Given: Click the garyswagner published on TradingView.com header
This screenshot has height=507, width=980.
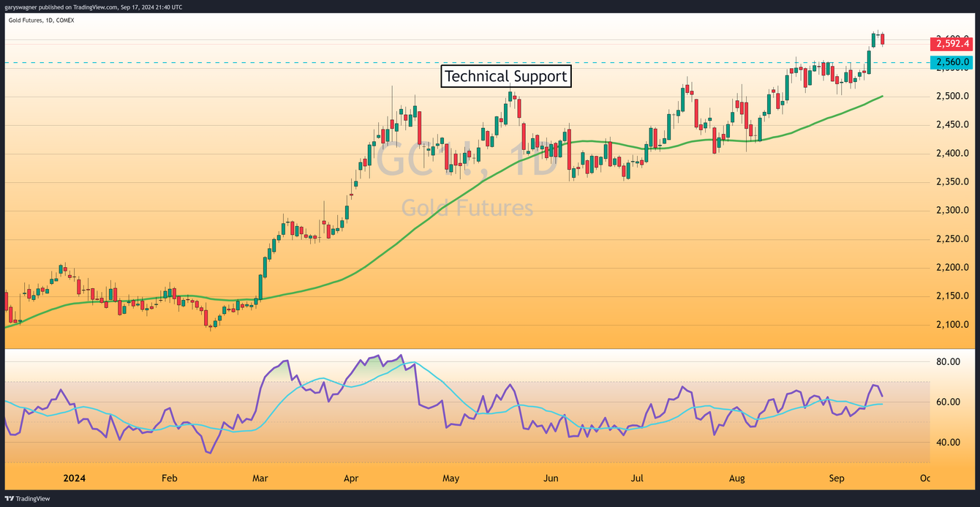Looking at the screenshot, I should pyautogui.click(x=94, y=7).
